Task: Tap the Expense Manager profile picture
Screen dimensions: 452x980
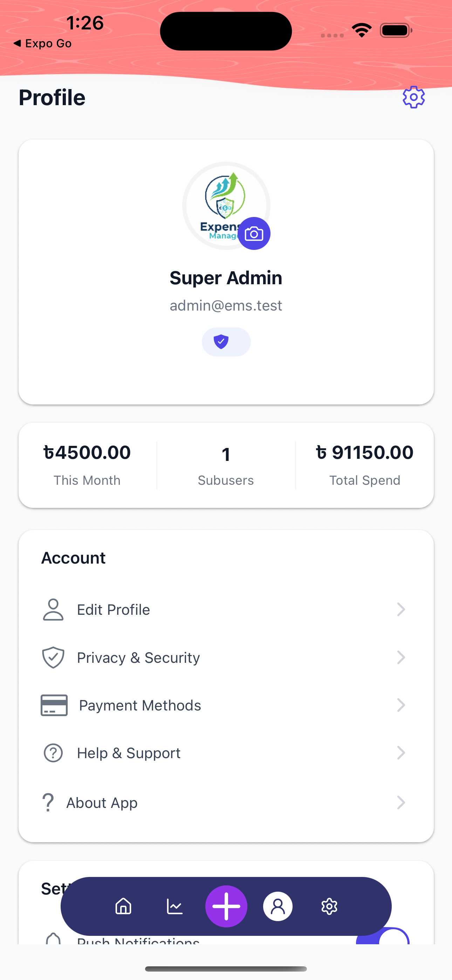Action: (221, 202)
